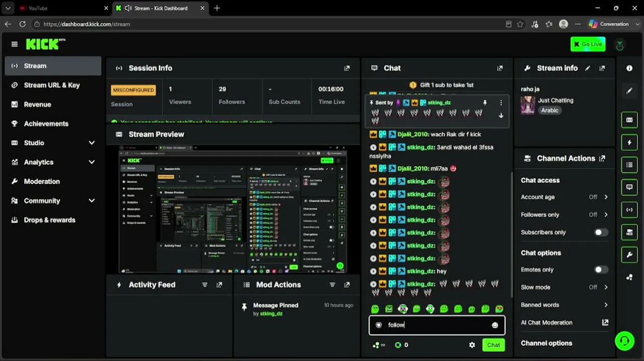Click the MISCONFIGURED session badge
Screen dimensions: 644x361
133,90
